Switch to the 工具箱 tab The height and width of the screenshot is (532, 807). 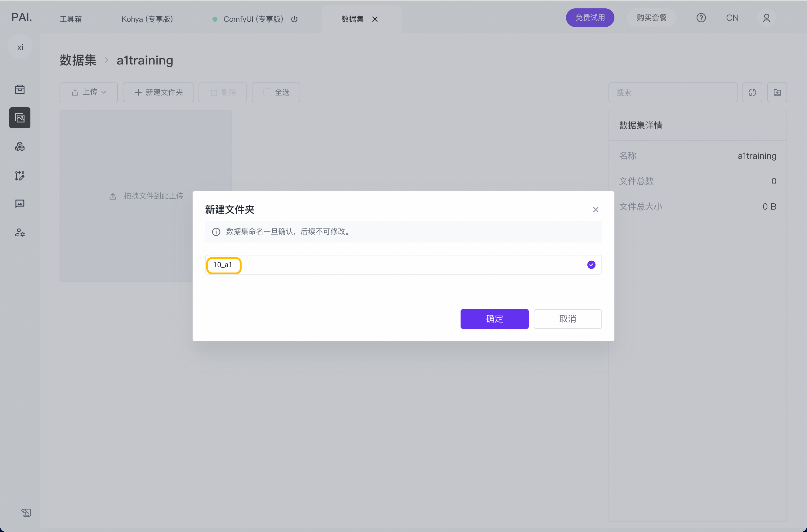(71, 19)
